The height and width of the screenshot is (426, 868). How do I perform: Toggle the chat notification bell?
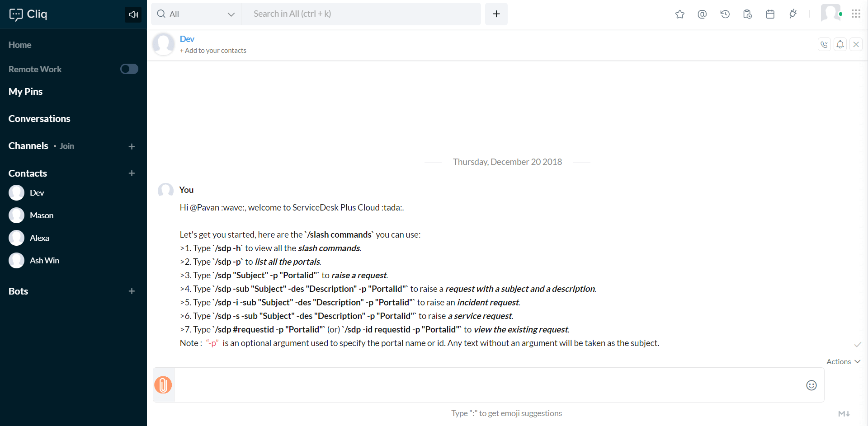click(x=840, y=45)
